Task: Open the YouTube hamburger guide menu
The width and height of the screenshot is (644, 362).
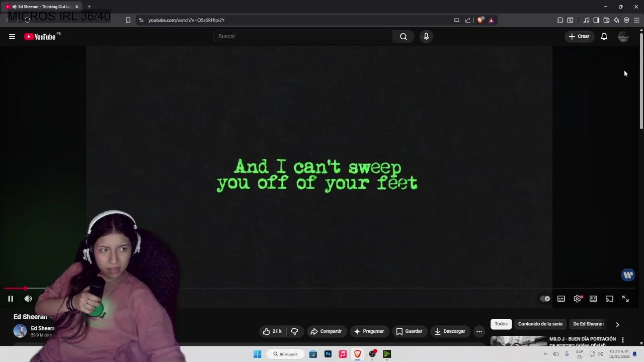Action: 12,36
